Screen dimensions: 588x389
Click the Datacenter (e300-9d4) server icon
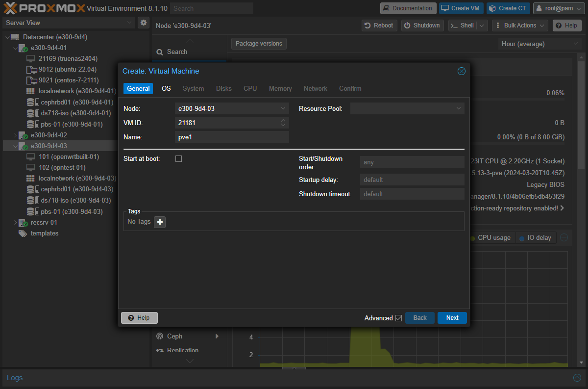pyautogui.click(x=14, y=37)
